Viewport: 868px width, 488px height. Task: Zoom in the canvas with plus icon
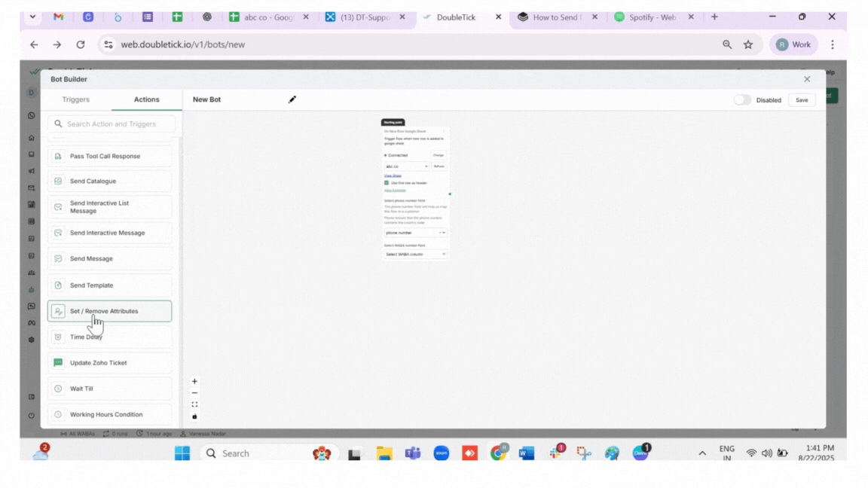click(x=194, y=382)
